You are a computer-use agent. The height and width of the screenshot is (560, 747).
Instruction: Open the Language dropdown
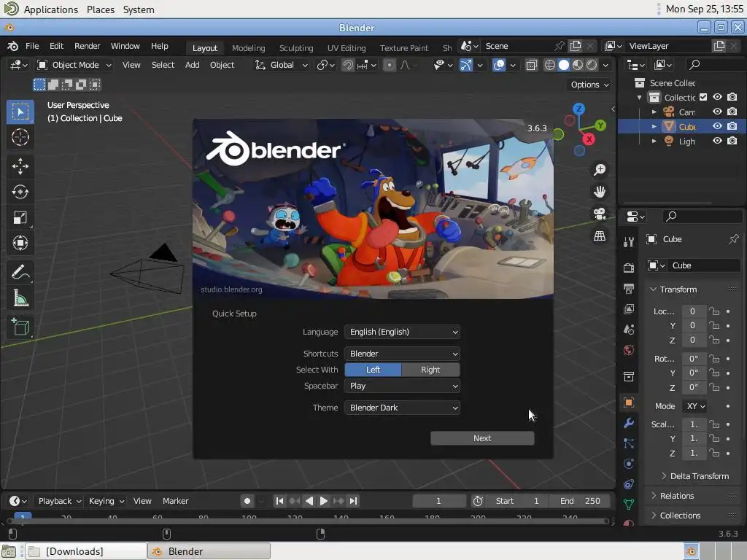[402, 332]
